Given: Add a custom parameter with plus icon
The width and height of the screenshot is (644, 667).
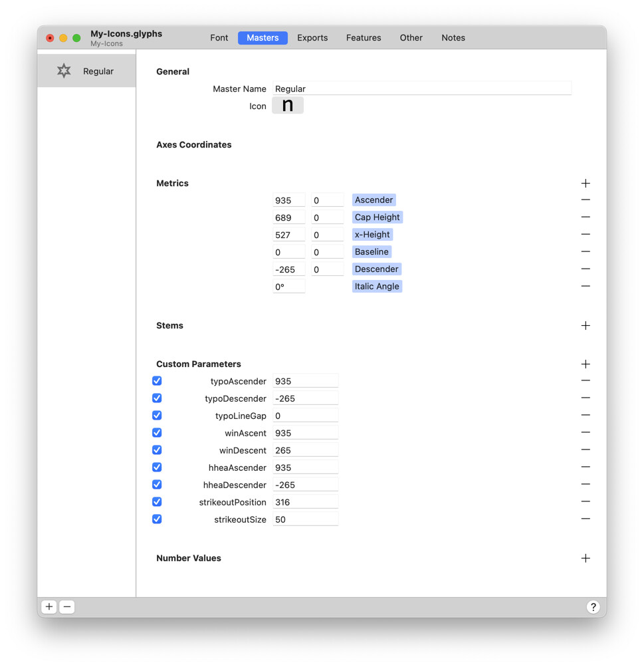Looking at the screenshot, I should click(586, 364).
